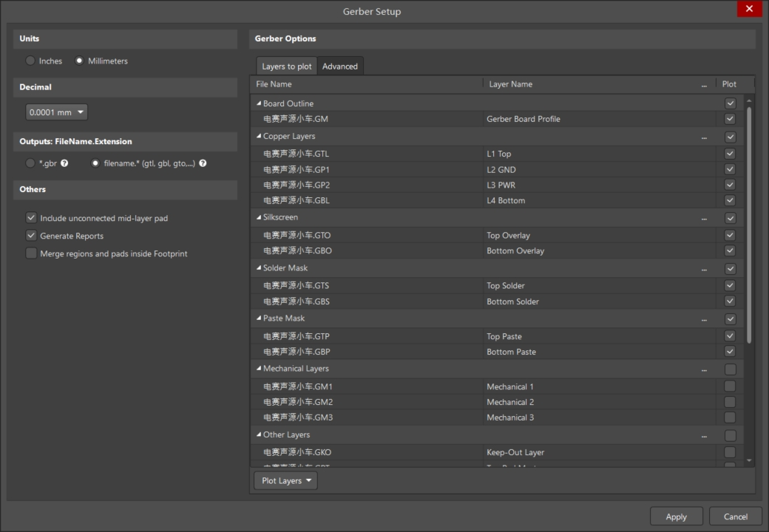Click the help icon next to *.gbr
769x532 pixels.
coord(64,163)
